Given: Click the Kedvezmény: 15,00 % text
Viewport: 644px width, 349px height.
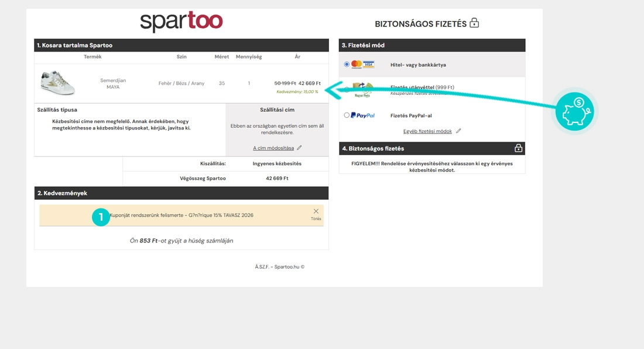Looking at the screenshot, I should [297, 92].
